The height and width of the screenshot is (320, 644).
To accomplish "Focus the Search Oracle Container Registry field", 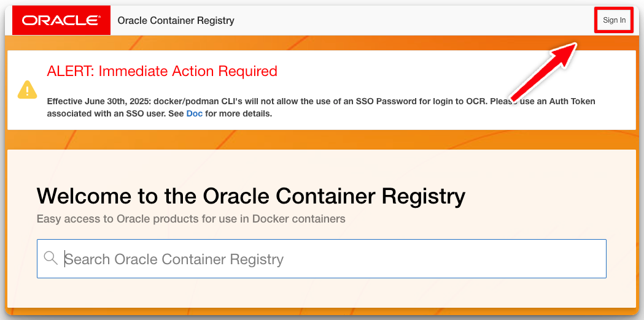I will pos(332,259).
